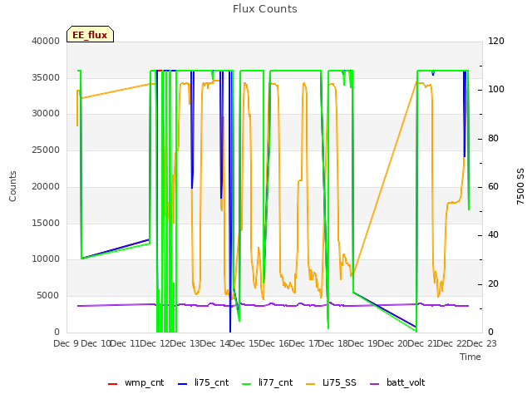Click the Flux Counts chart title
Image resolution: width=532 pixels, height=399 pixels.
pyautogui.click(x=265, y=9)
